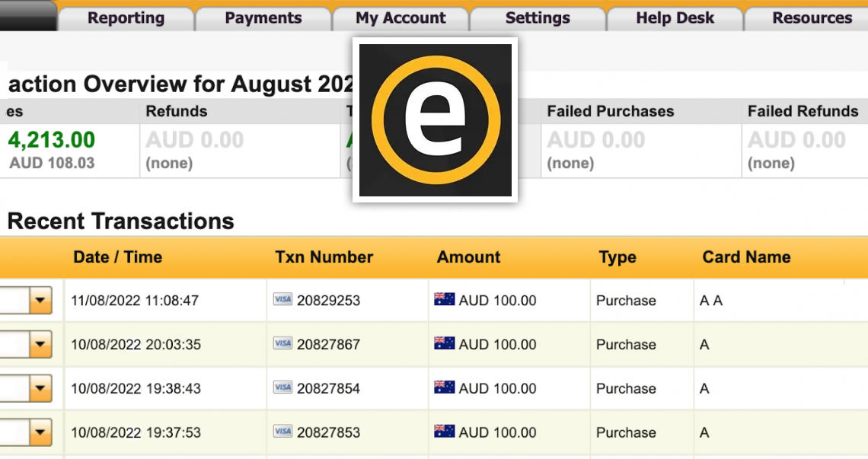Go to the My Account tab
The height and width of the screenshot is (459, 868).
click(x=400, y=18)
